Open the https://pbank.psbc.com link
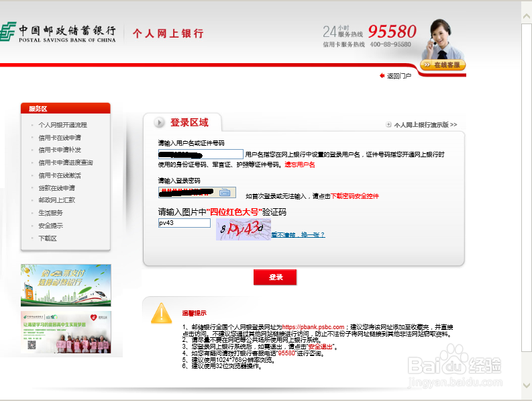This screenshot has height=401, width=532. [x=313, y=327]
